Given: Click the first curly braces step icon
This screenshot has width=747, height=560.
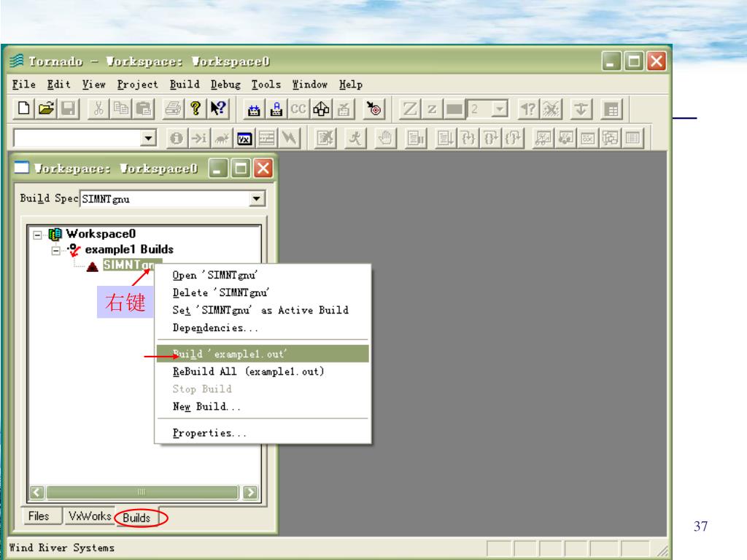Looking at the screenshot, I should pyautogui.click(x=468, y=138).
